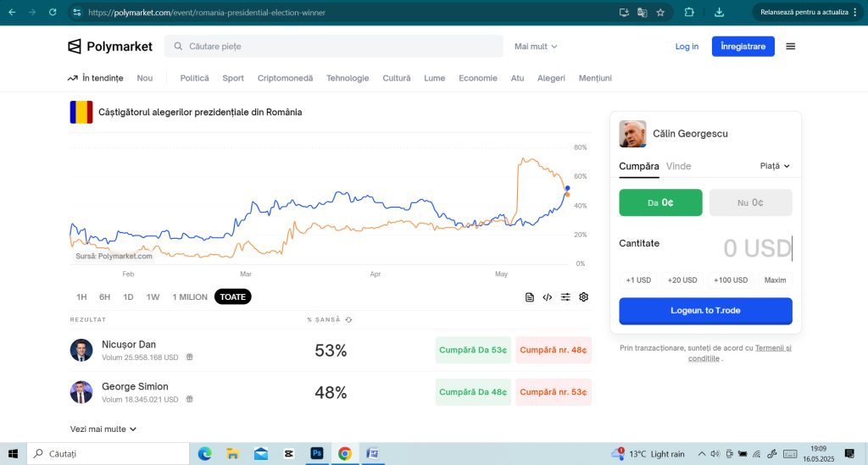Open the notifications center icon
The image size is (868, 465).
[849, 454]
